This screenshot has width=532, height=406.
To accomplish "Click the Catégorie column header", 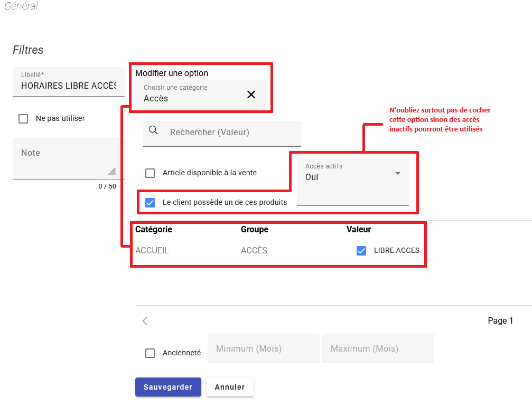I will point(154,230).
